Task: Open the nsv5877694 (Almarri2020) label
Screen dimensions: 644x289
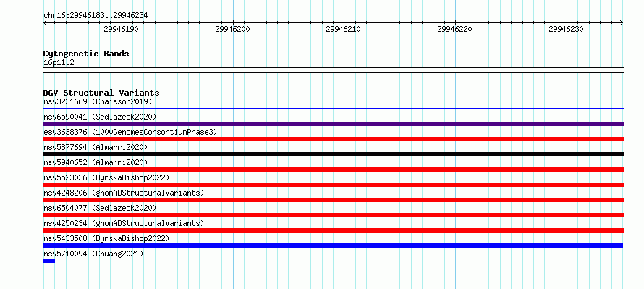Action: point(96,147)
